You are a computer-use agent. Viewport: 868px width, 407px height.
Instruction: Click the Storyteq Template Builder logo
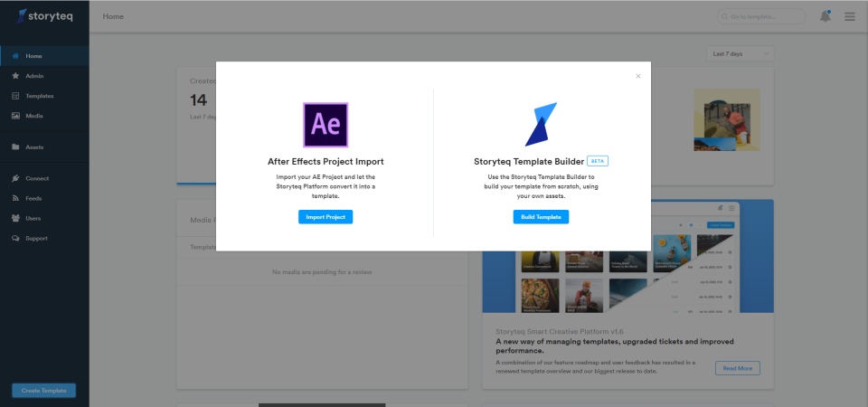[541, 124]
